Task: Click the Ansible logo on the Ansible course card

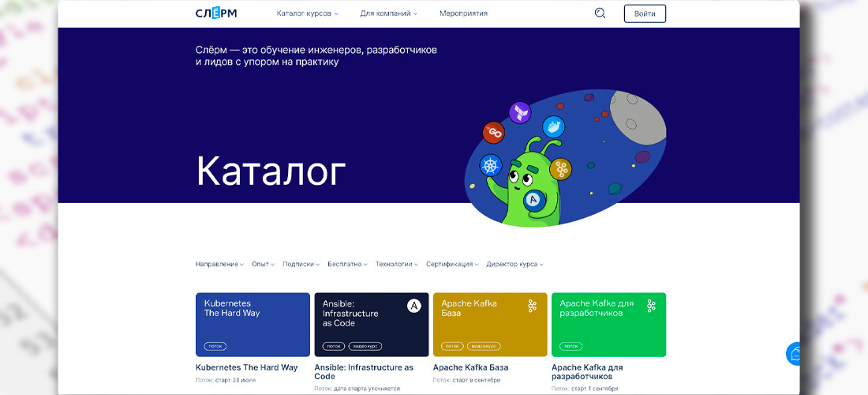Action: (x=414, y=306)
